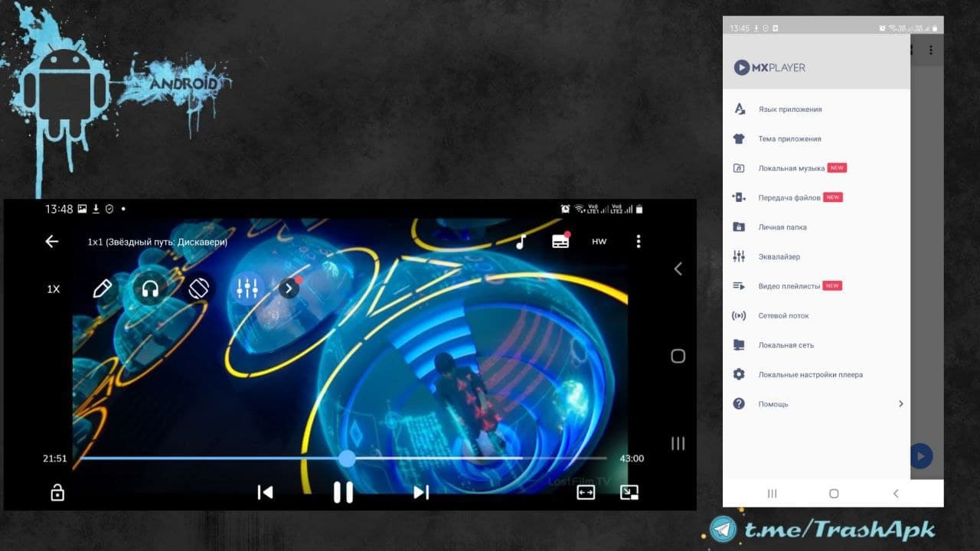The image size is (980, 551).
Task: Open the three-dot menu behind the drawer
Action: click(x=931, y=50)
